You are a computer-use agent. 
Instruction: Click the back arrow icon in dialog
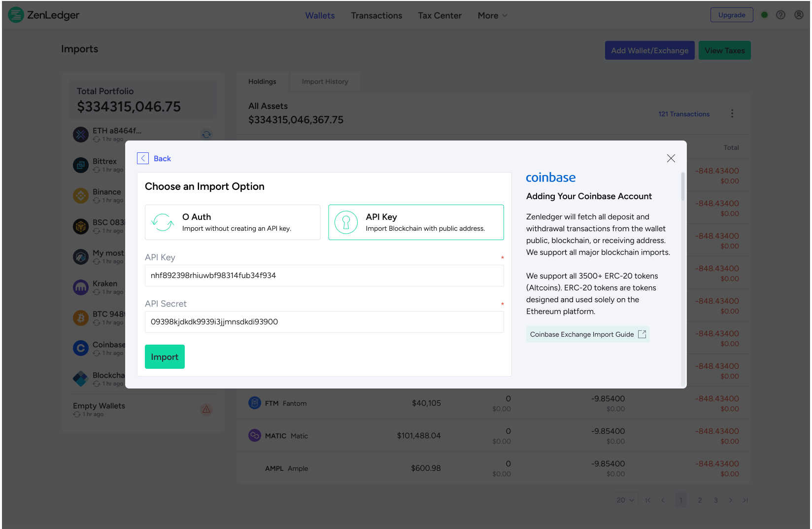point(143,158)
